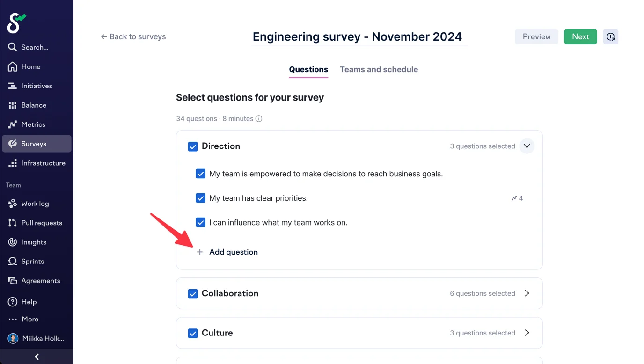
Task: Go to Metrics chart icon
Action: pyautogui.click(x=13, y=124)
